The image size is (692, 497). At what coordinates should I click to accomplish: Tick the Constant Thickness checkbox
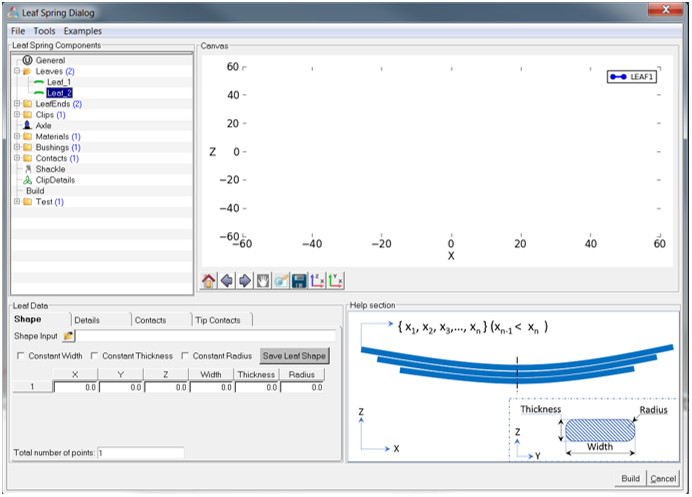tap(94, 356)
